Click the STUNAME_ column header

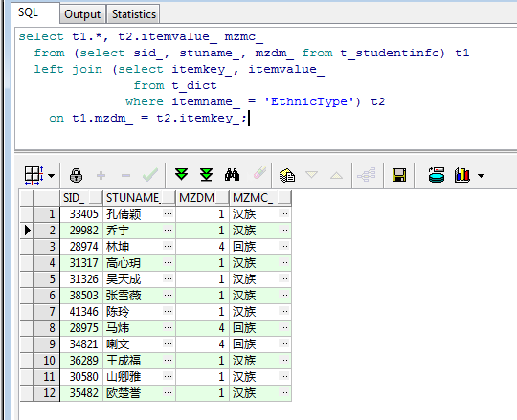click(140, 198)
